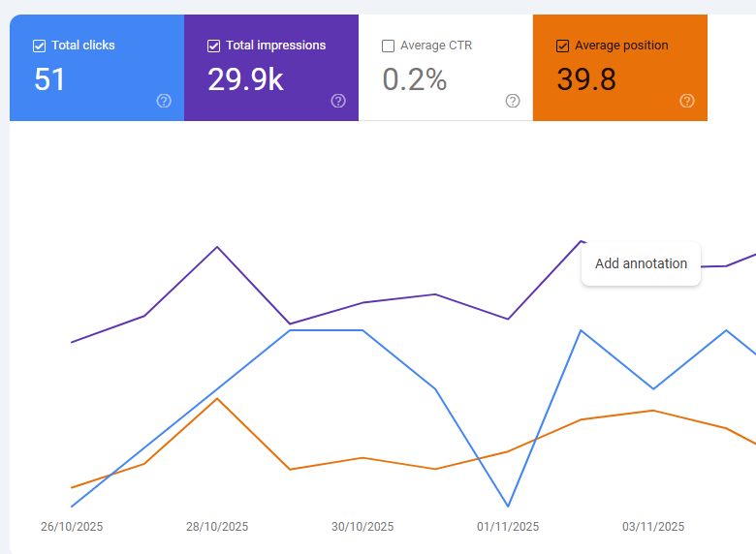Open help icon on Total clicks card
Image resolution: width=756 pixels, height=554 pixels.
164,101
